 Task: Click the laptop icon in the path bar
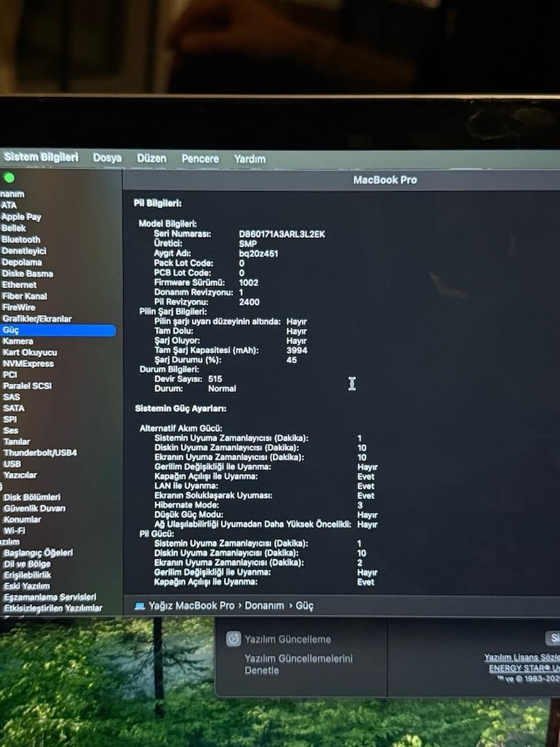pyautogui.click(x=139, y=606)
